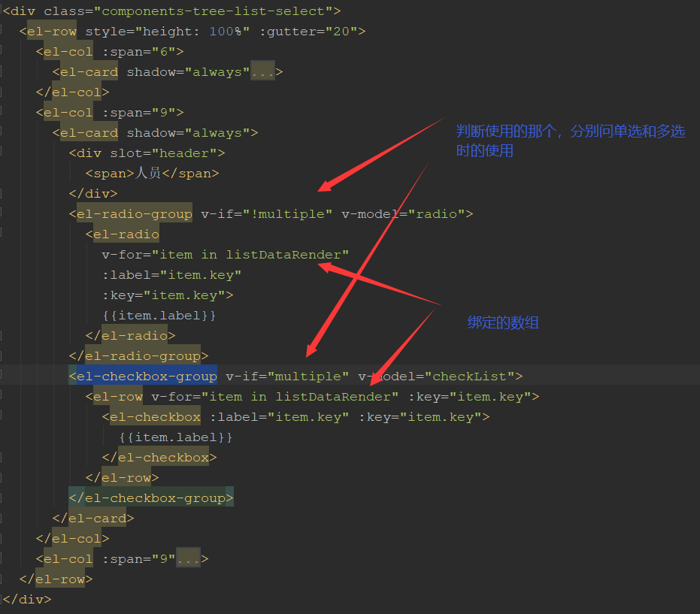The width and height of the screenshot is (700, 614).
Task: Collapse the el-checkbox-group block via gutter fold marker
Action: pyautogui.click(x=2, y=375)
